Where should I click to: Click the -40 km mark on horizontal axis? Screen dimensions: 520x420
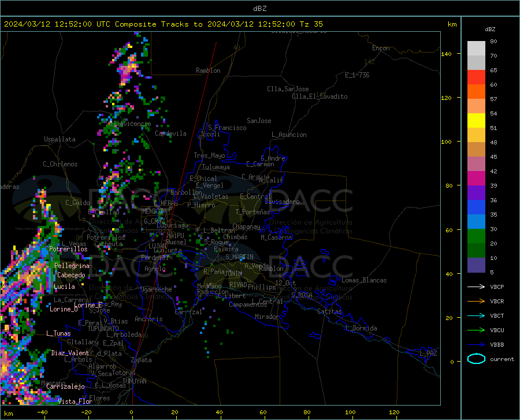pos(42,412)
